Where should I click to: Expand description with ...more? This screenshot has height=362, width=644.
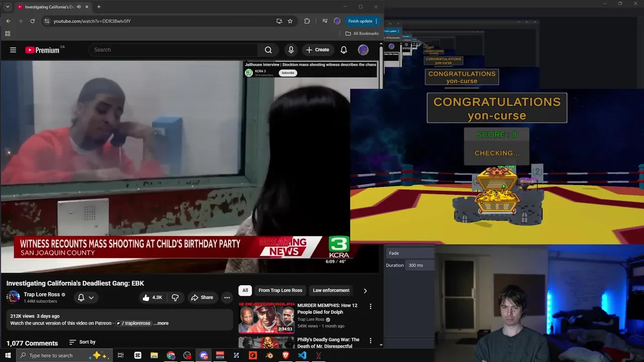tap(161, 323)
